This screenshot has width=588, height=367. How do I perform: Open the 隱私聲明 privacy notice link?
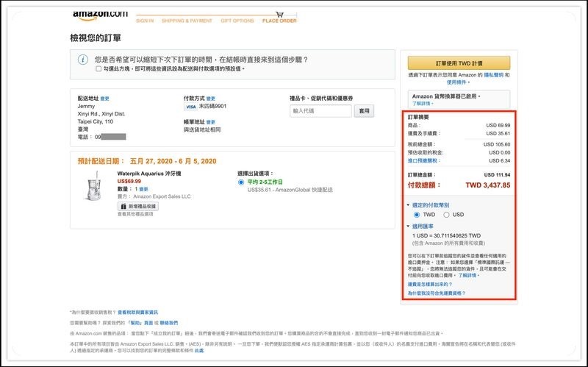pos(493,75)
